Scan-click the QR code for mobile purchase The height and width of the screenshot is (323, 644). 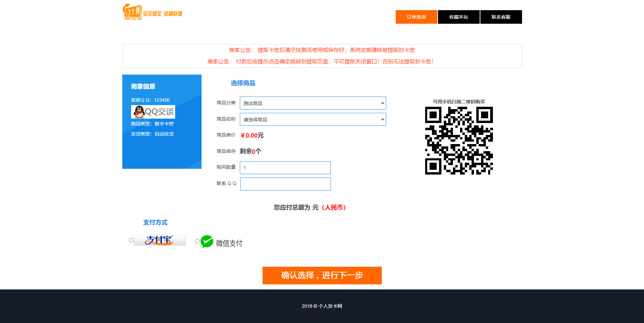point(459,140)
